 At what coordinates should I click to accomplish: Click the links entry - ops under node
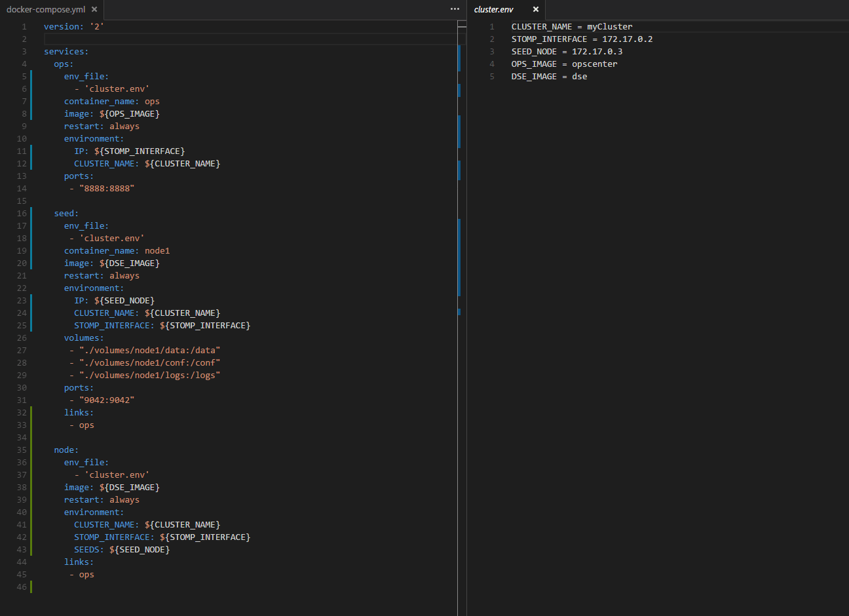pos(82,574)
